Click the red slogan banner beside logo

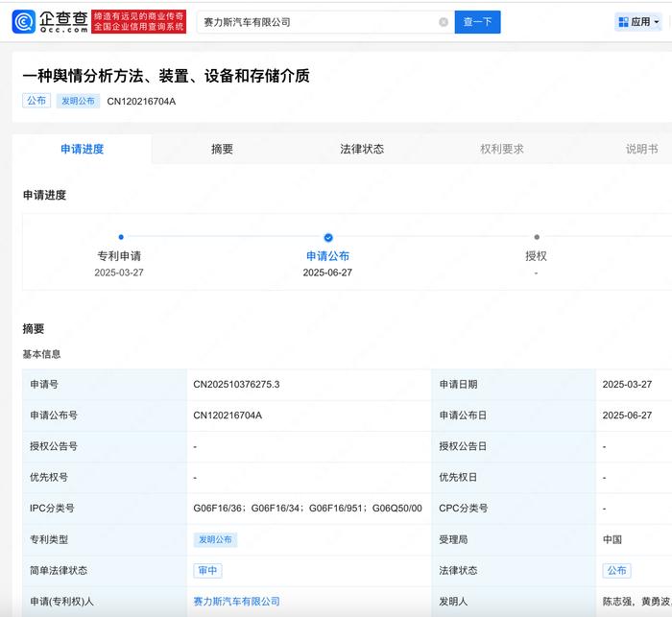pos(139,21)
